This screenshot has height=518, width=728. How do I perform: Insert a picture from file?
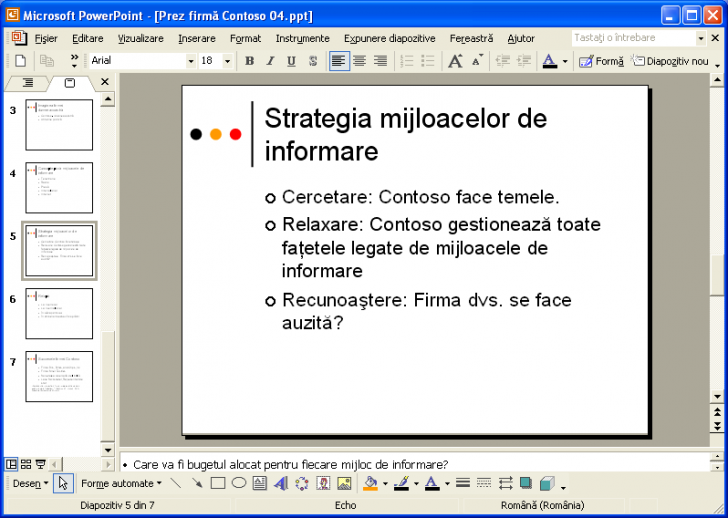point(344,484)
